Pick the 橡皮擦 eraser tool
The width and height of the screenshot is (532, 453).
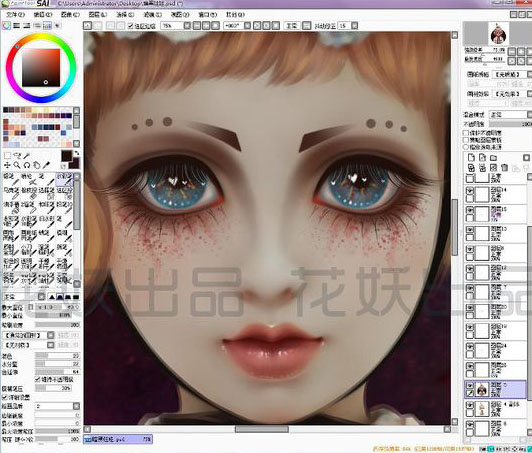click(28, 193)
